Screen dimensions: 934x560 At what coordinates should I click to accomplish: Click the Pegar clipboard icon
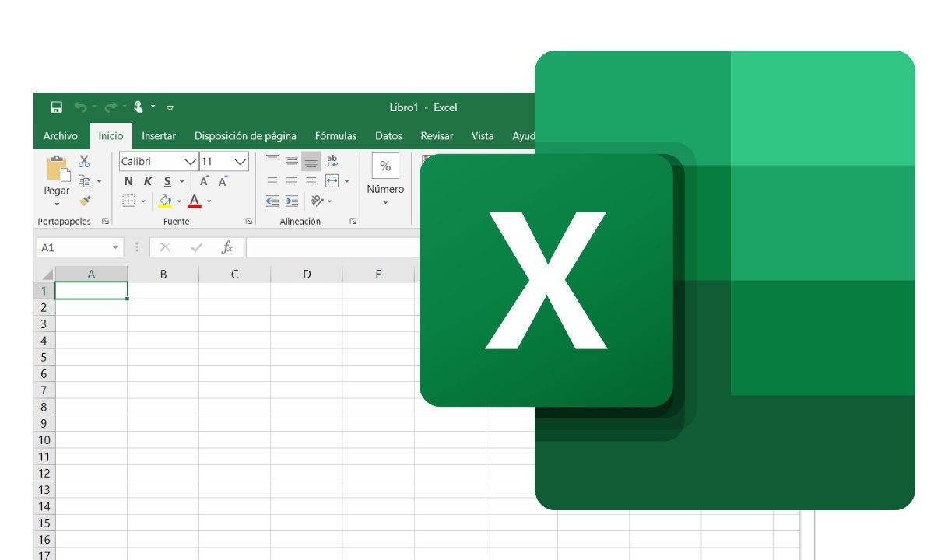[x=58, y=168]
